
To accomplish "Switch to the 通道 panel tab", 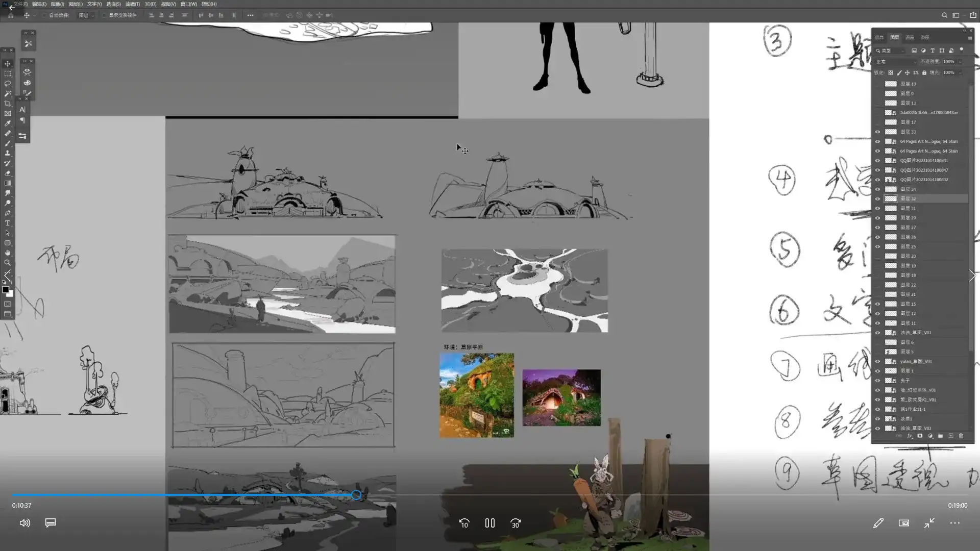I will point(910,37).
